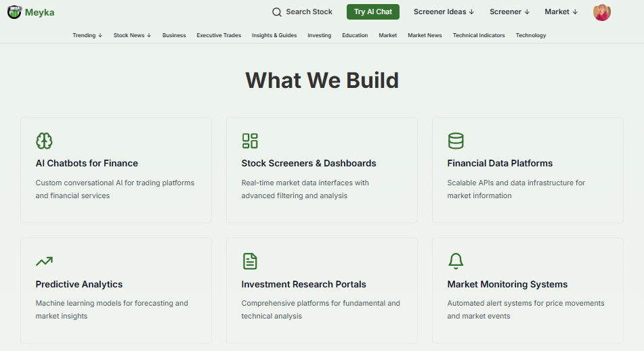The height and width of the screenshot is (351, 644).
Task: Expand the Stock News dropdown
Action: (x=132, y=35)
